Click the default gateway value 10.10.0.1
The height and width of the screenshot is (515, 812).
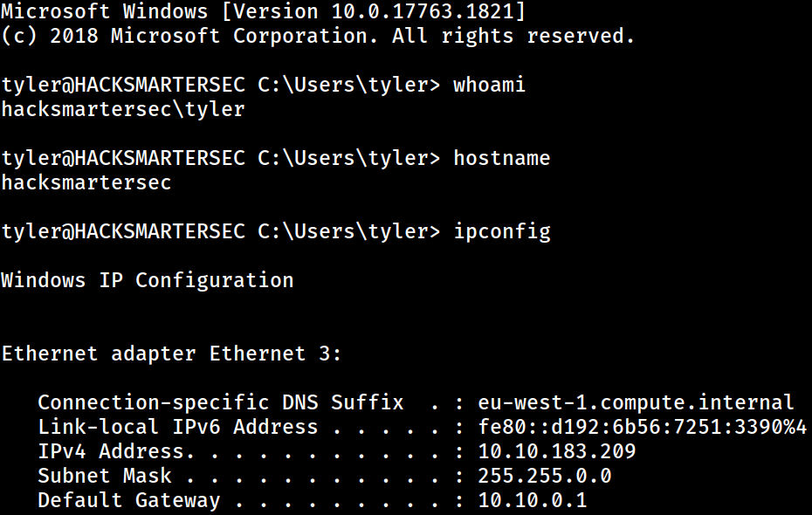[533, 500]
